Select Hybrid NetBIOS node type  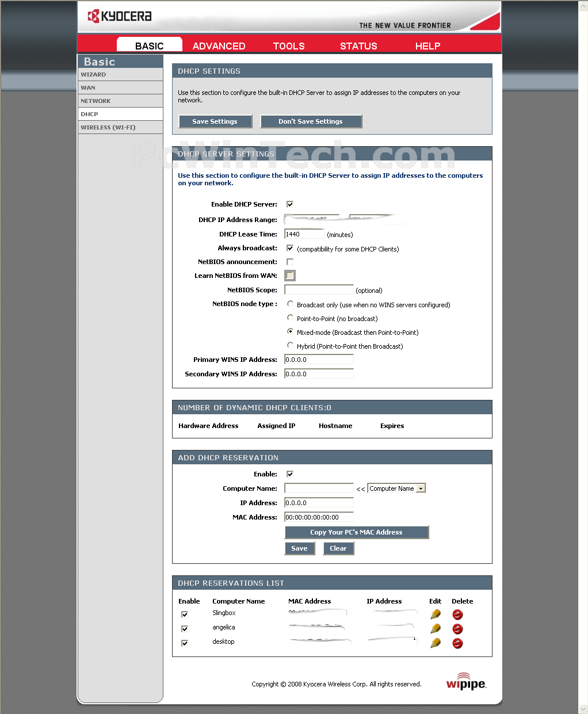[290, 345]
